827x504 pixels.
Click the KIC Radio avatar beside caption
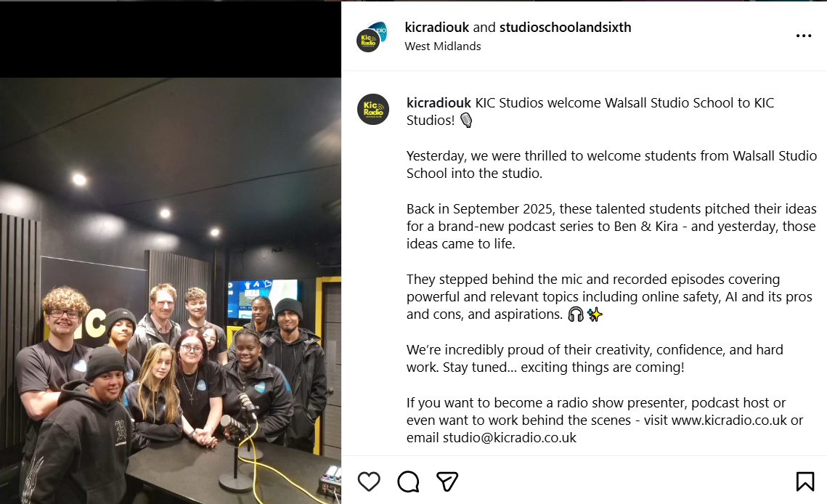click(373, 109)
